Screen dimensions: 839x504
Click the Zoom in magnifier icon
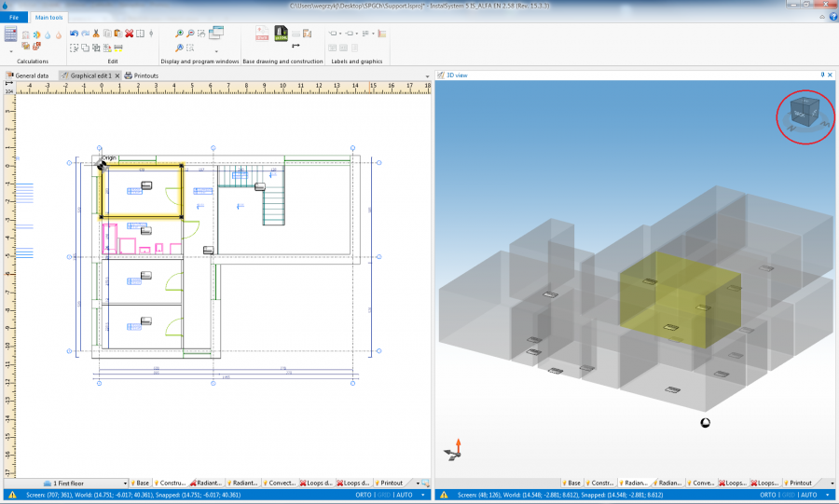[180, 34]
